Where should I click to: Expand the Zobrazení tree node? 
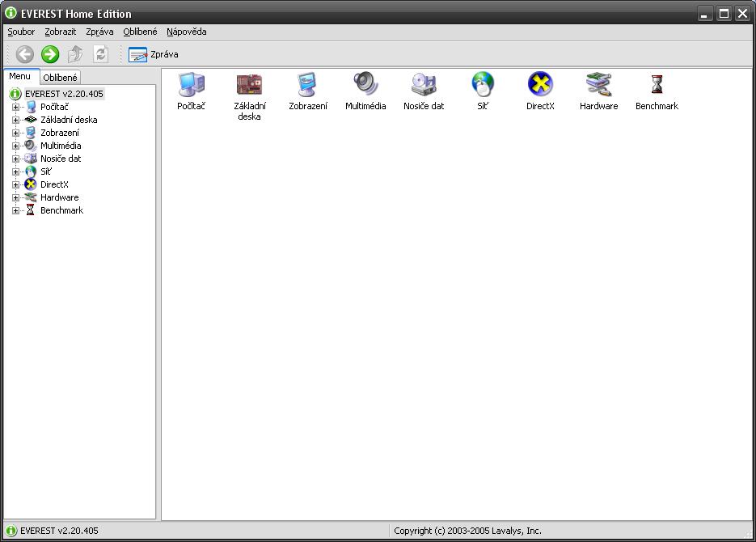pyautogui.click(x=15, y=133)
